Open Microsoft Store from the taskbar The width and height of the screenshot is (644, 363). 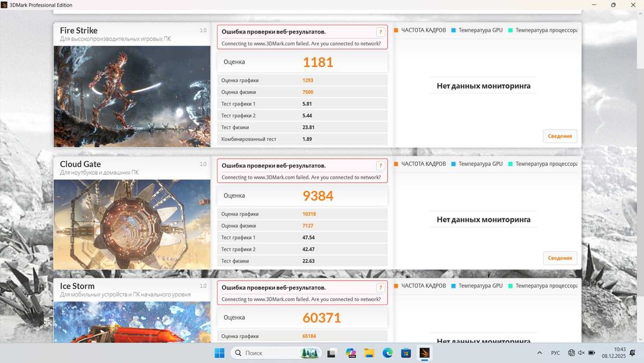pyautogui.click(x=406, y=353)
